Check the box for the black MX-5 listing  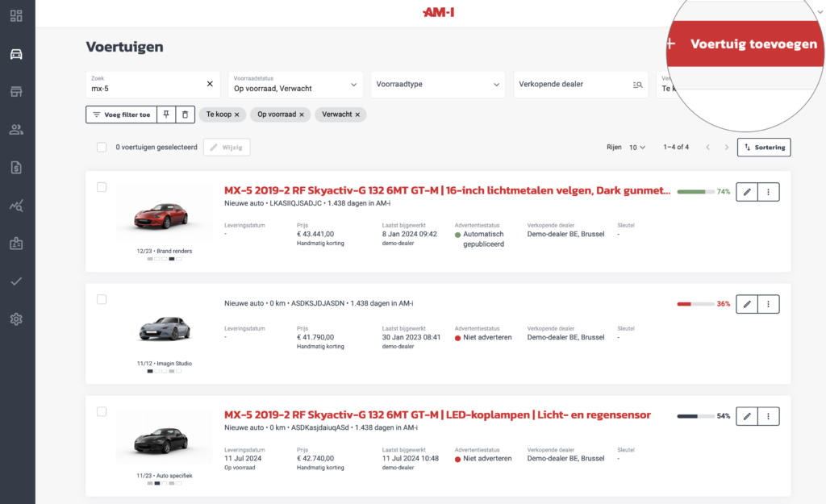pyautogui.click(x=102, y=411)
